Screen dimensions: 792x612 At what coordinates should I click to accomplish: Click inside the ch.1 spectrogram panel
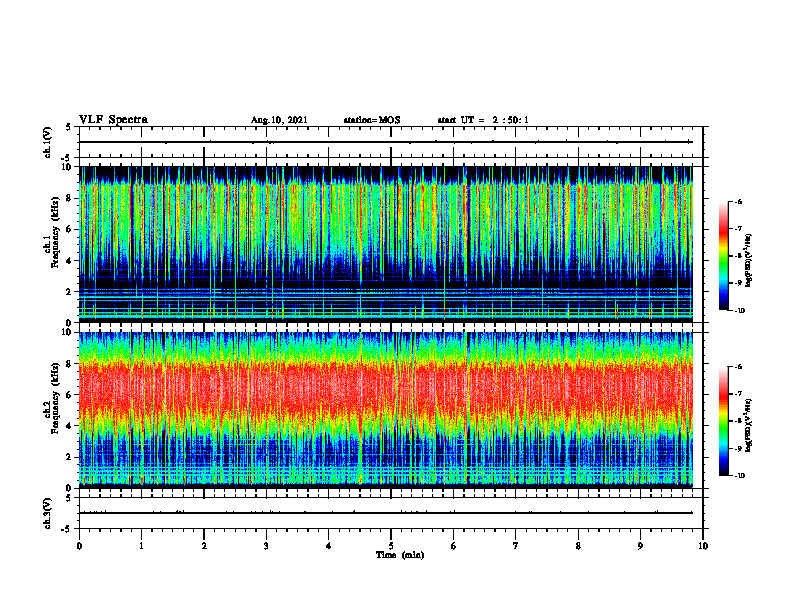[386, 244]
